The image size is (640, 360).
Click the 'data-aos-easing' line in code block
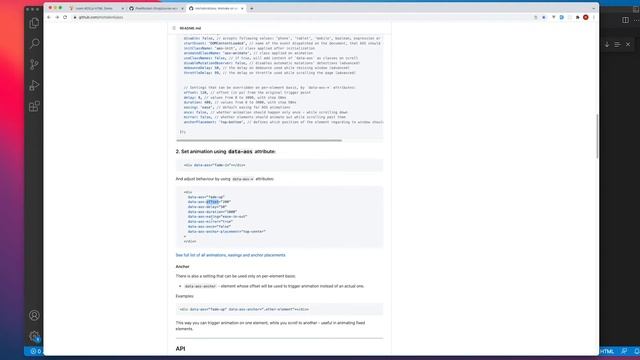tap(218, 217)
